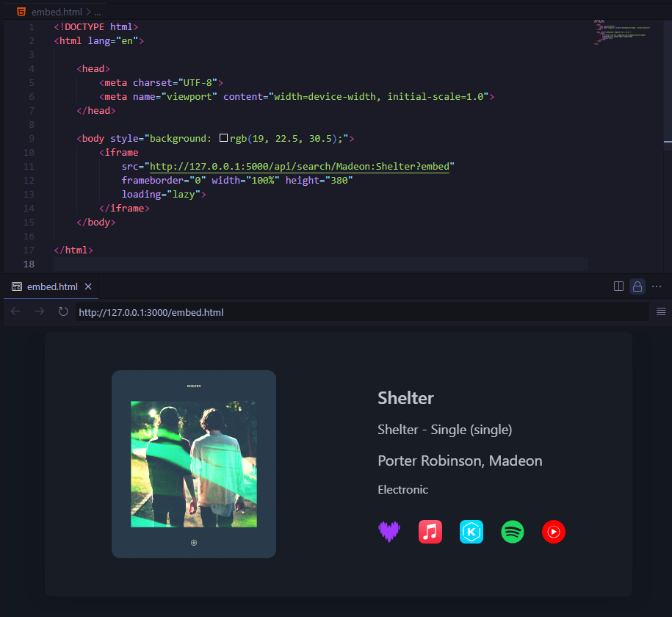Open the Apple Music link

click(x=430, y=532)
